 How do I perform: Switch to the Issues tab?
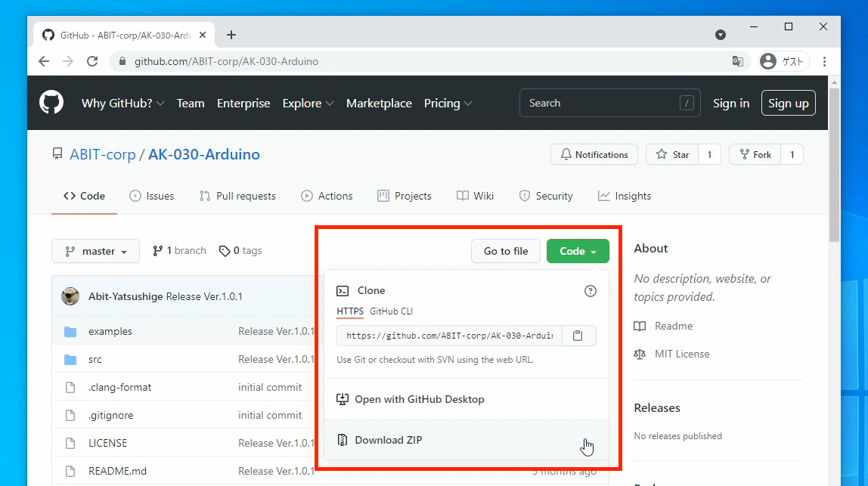pos(152,196)
